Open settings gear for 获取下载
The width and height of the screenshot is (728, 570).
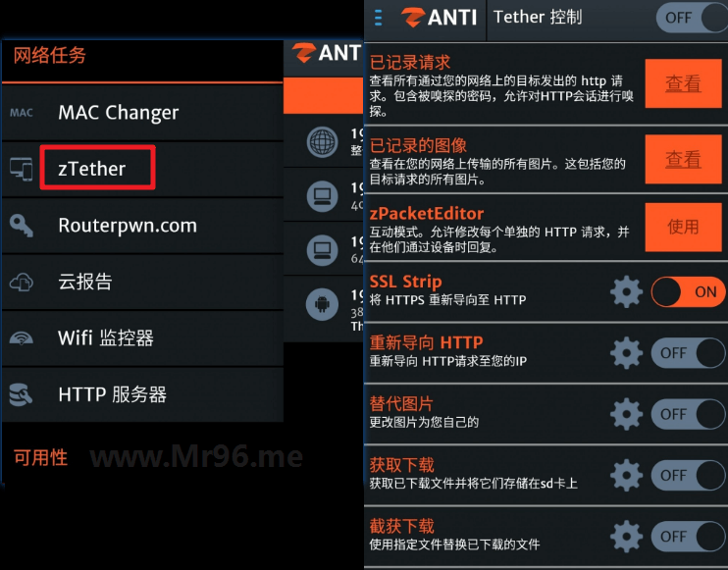tap(626, 475)
